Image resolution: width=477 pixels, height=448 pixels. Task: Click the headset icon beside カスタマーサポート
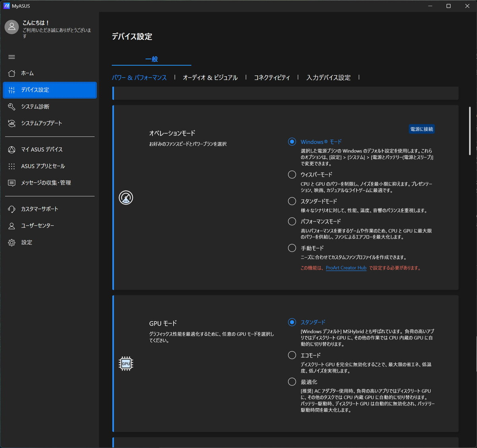[x=12, y=209]
